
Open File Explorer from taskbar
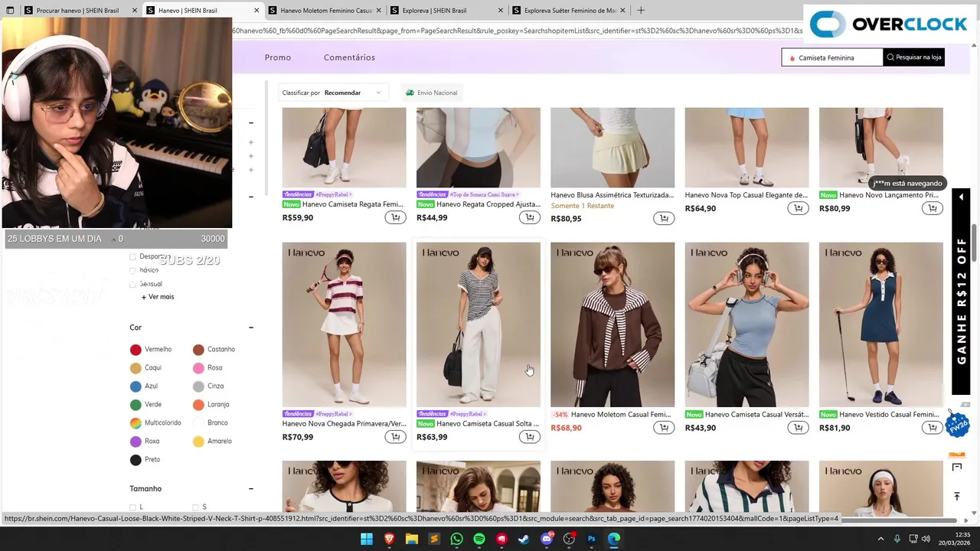[x=411, y=539]
